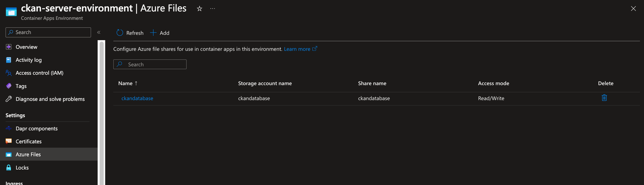This screenshot has width=644, height=185.
Task: Click the Share name column header
Action: click(x=372, y=83)
